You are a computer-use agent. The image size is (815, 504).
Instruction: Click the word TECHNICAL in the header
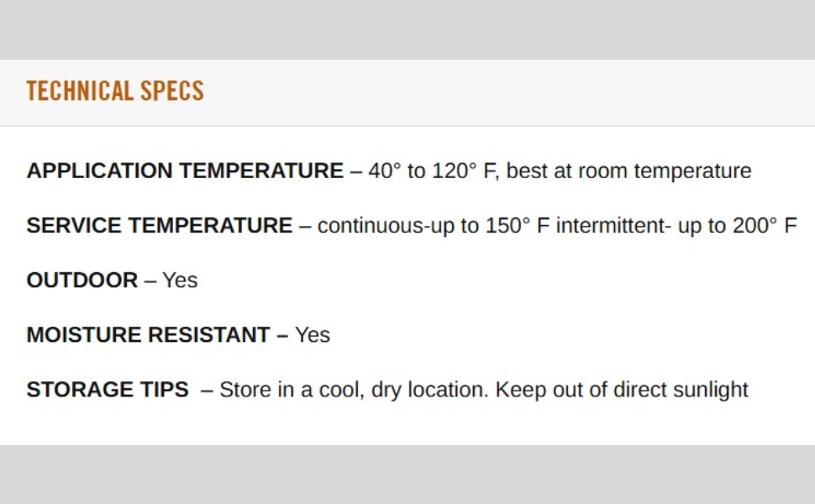80,92
